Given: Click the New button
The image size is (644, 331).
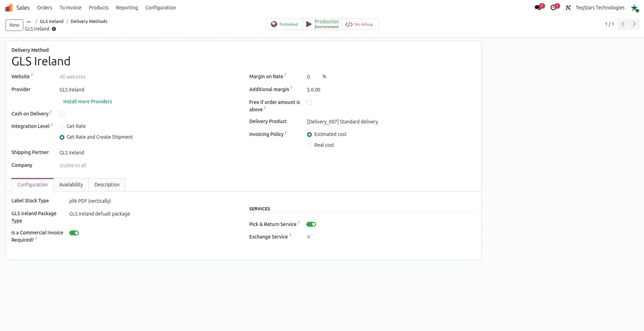Looking at the screenshot, I should [14, 25].
